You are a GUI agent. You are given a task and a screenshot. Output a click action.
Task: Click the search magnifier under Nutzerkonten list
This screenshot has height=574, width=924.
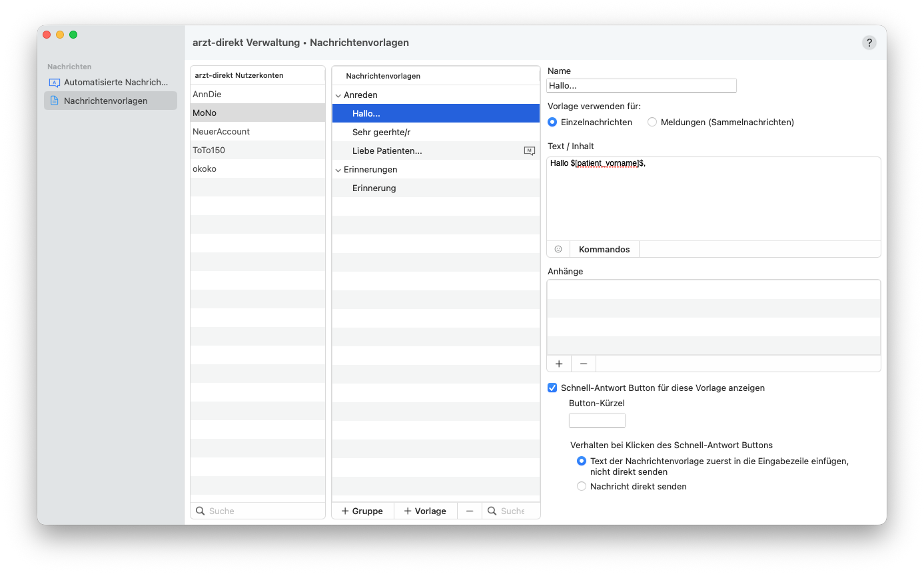200,511
